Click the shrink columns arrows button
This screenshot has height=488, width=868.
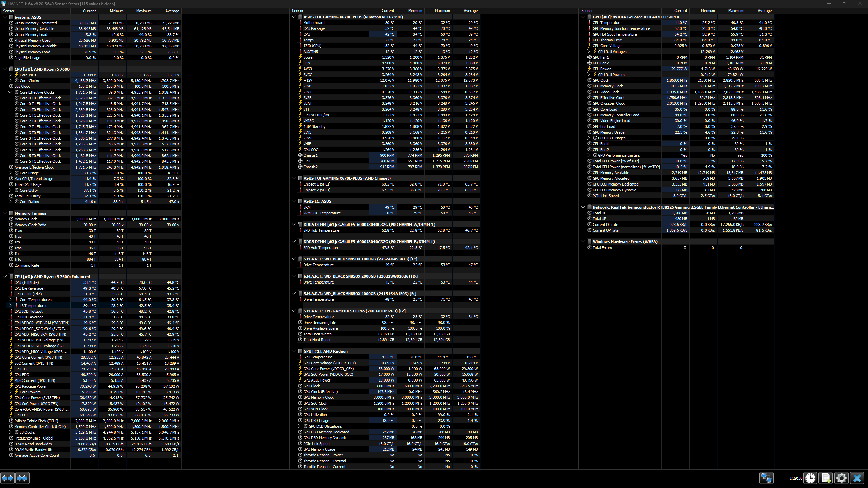pos(22,478)
